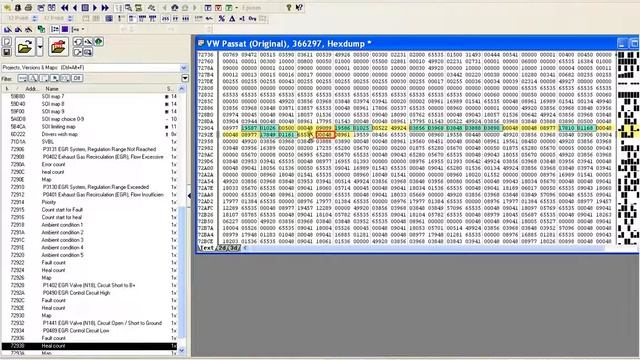Select 'Count start for heal' row
The width and height of the screenshot is (640, 360).
tap(89, 217)
